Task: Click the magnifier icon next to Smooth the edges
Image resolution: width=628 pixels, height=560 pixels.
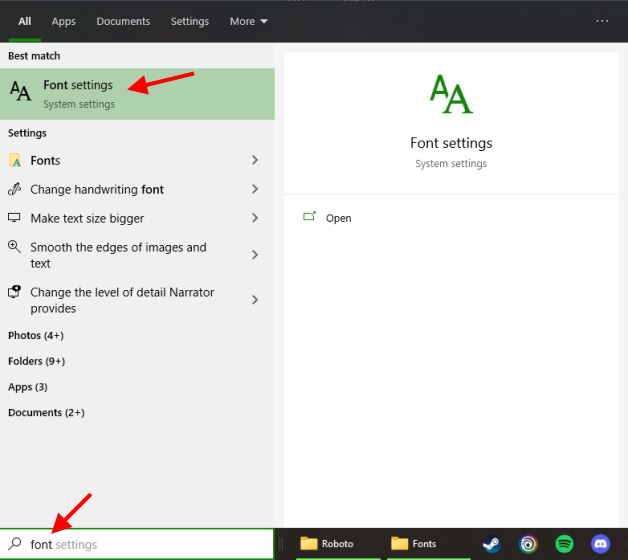Action: pos(14,247)
